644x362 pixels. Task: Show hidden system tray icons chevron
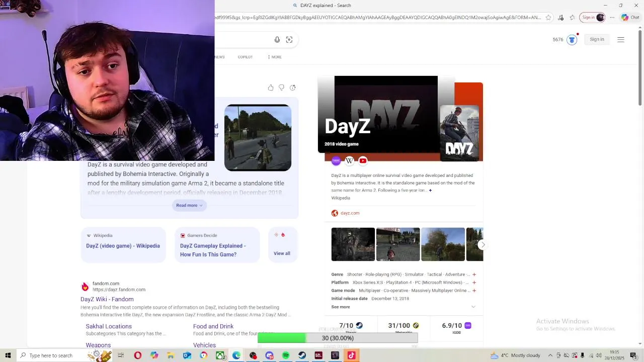(550, 355)
